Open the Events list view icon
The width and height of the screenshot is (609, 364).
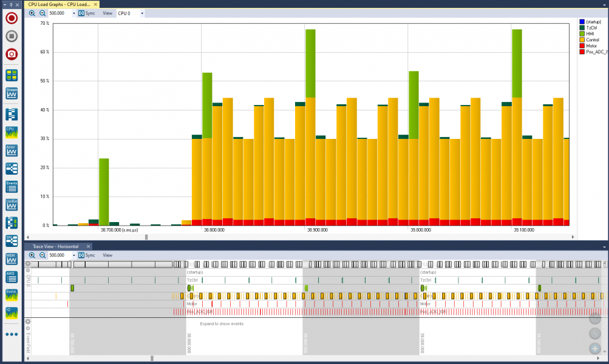[x=12, y=186]
